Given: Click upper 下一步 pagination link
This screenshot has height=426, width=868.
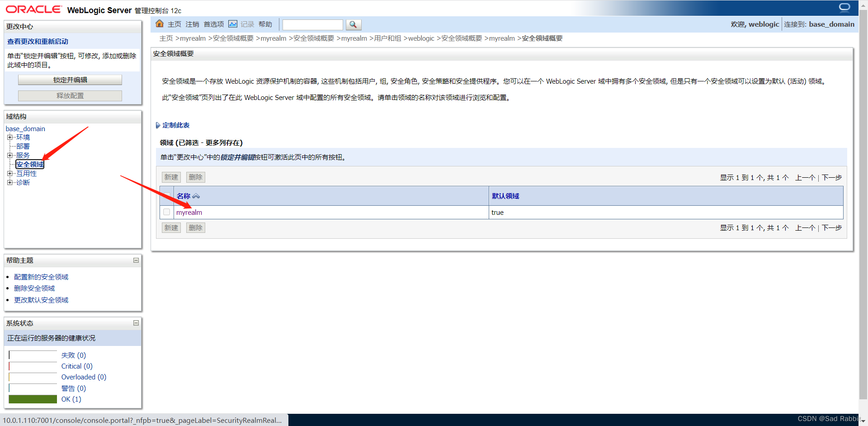Looking at the screenshot, I should tap(832, 177).
